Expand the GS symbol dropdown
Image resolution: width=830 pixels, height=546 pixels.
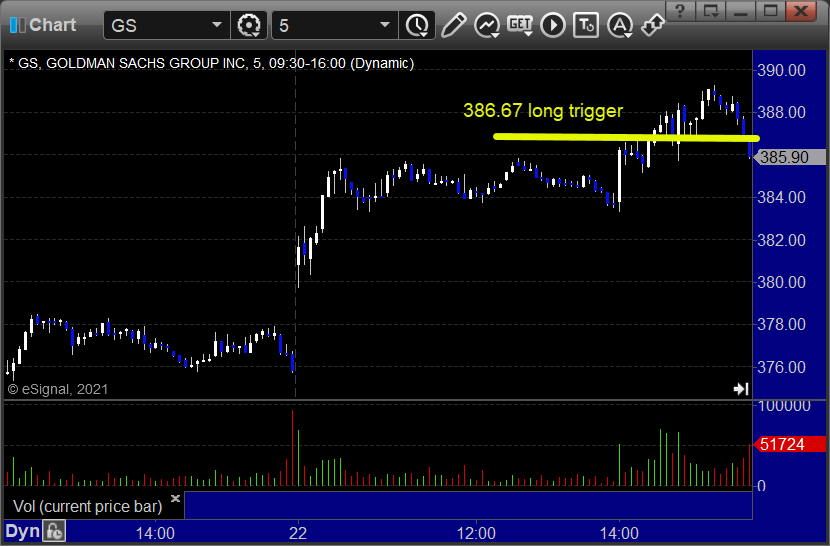coord(216,25)
